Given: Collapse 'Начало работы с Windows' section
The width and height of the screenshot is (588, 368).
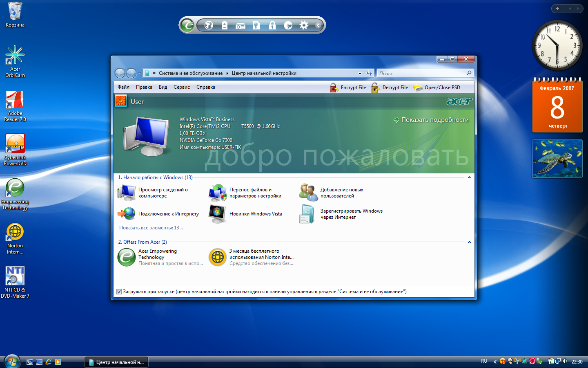Looking at the screenshot, I should [469, 177].
